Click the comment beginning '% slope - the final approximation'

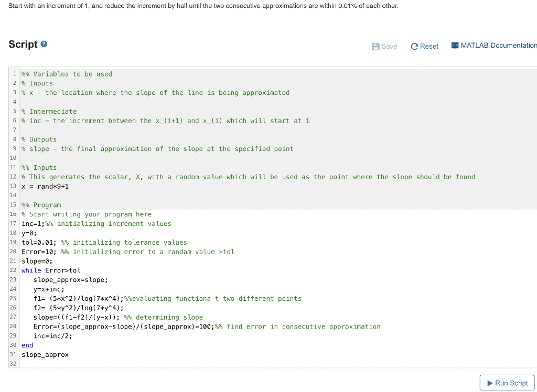click(157, 149)
